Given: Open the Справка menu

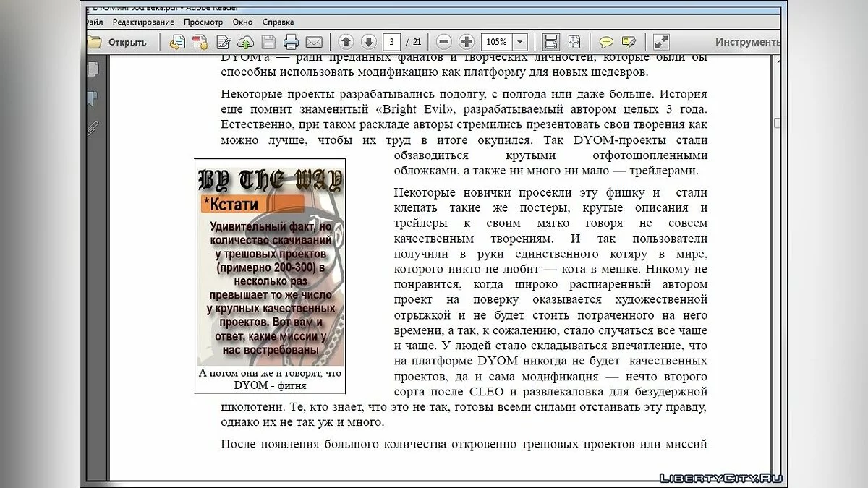Looking at the screenshot, I should pyautogui.click(x=278, y=22).
